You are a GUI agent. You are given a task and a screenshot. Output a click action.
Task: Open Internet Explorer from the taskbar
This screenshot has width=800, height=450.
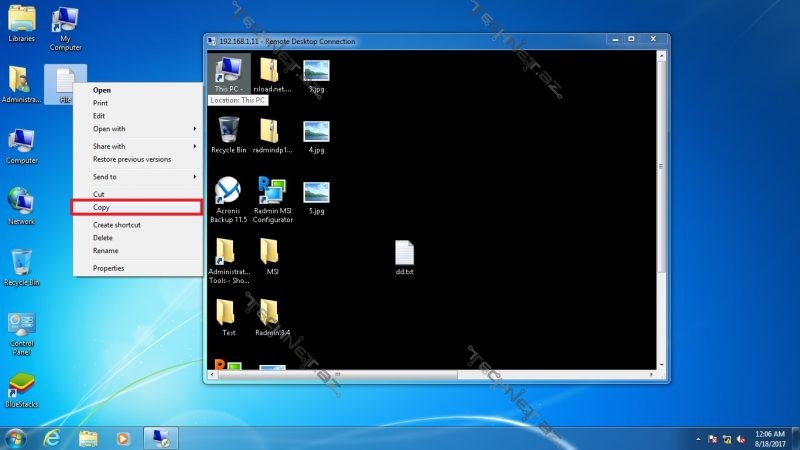pyautogui.click(x=52, y=438)
